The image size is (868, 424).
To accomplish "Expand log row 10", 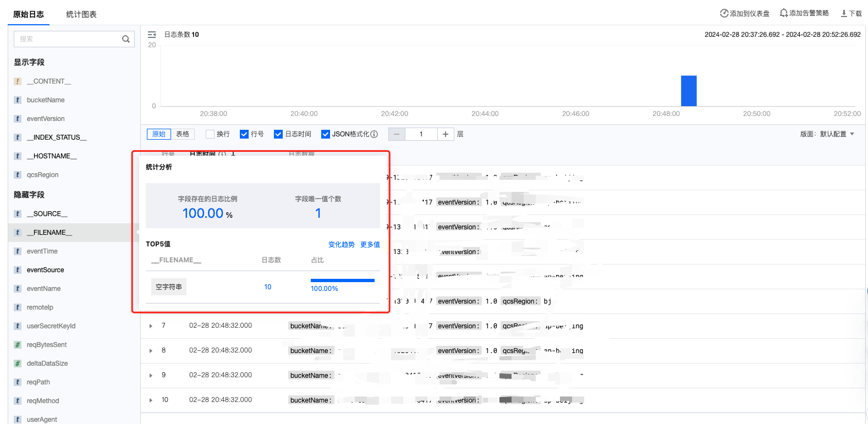I will [151, 400].
